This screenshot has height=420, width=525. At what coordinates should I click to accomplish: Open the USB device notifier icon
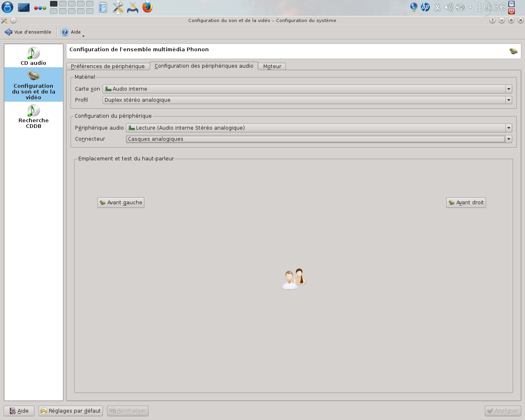point(460,7)
